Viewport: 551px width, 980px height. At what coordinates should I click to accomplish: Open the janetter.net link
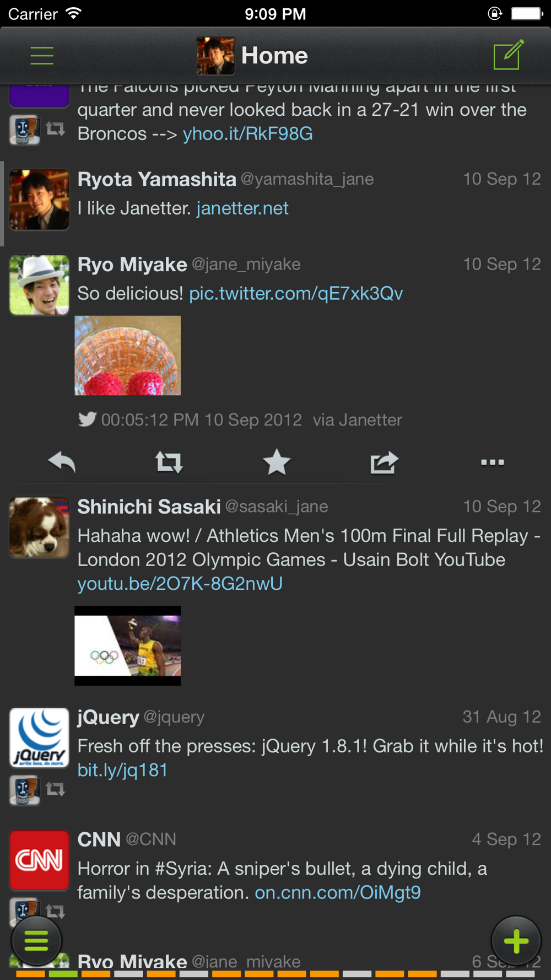pyautogui.click(x=242, y=208)
